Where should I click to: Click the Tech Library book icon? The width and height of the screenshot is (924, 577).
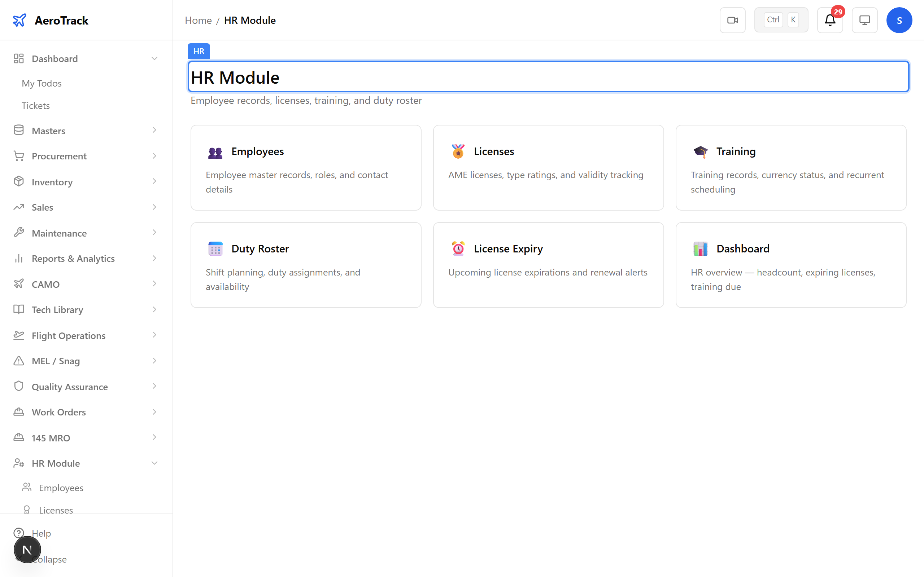coord(19,309)
